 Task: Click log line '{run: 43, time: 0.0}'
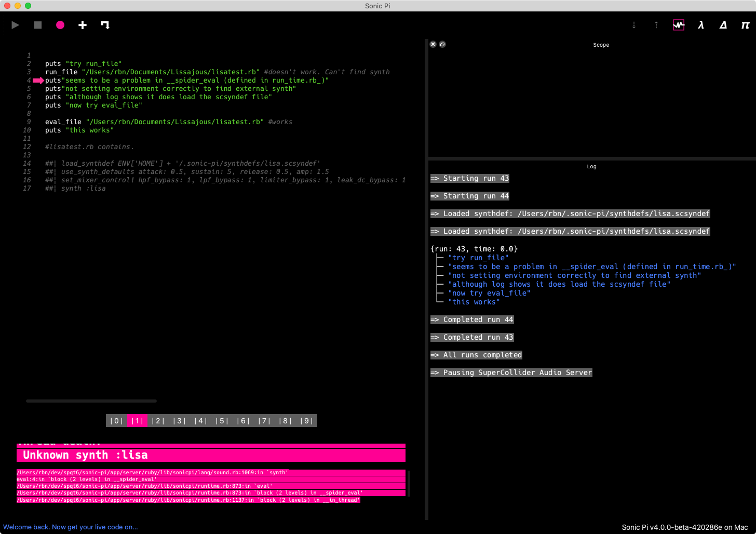(474, 249)
